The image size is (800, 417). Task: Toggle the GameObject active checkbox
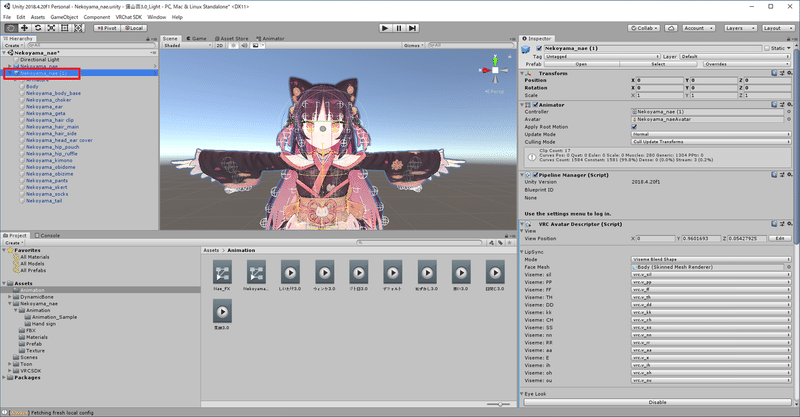(x=539, y=48)
